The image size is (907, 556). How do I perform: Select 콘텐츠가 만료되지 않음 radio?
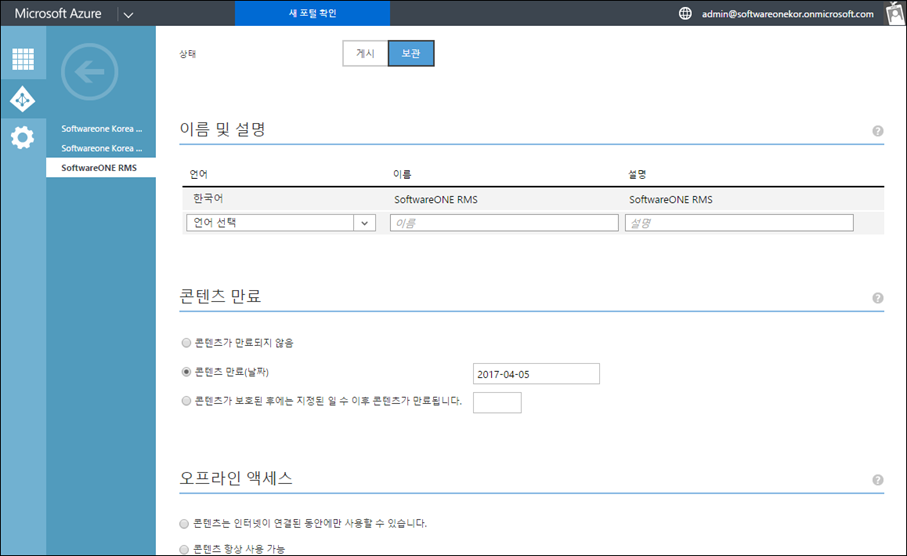click(x=186, y=343)
